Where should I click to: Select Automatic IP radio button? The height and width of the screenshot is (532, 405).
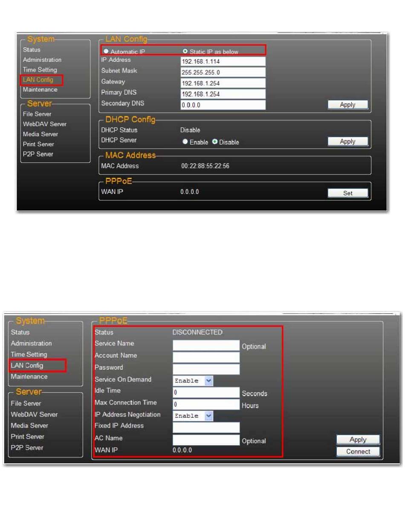[106, 52]
